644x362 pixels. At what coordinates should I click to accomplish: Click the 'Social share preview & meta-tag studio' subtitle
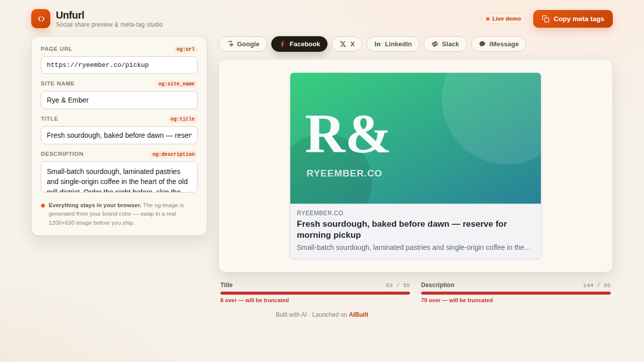pos(109,25)
